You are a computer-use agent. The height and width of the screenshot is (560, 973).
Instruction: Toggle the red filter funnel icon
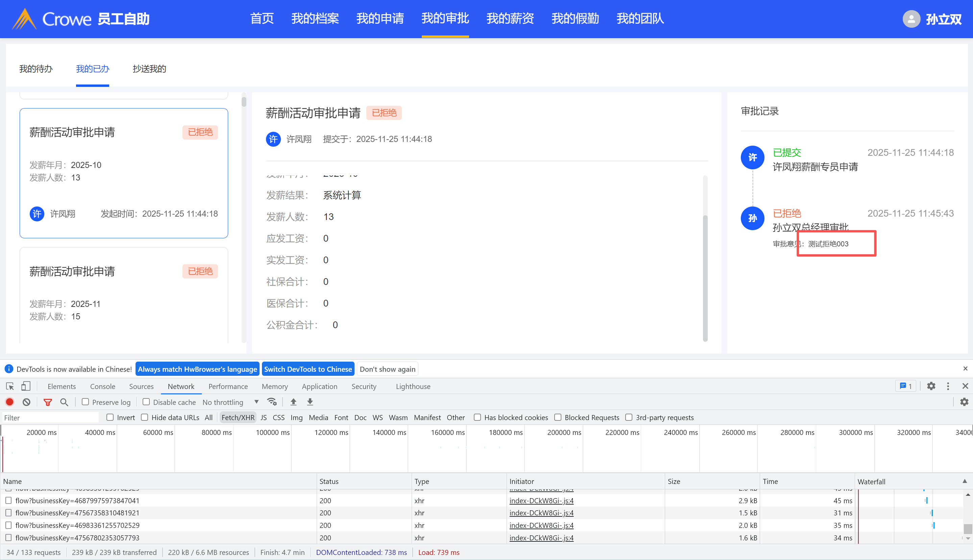48,402
